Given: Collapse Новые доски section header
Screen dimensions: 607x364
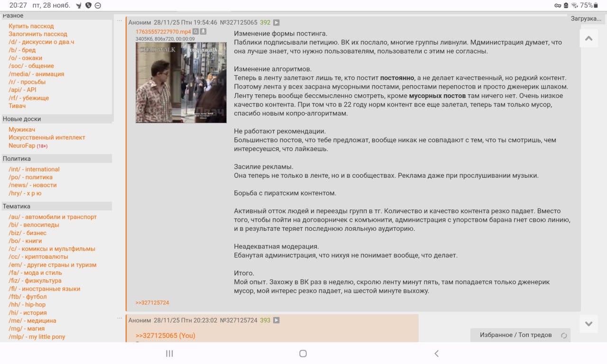Looking at the screenshot, I should click(57, 119).
